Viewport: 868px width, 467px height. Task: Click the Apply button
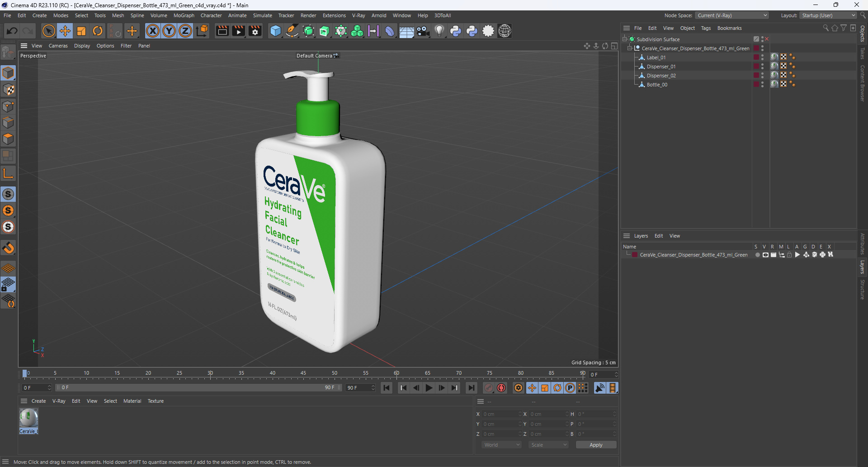tap(596, 445)
